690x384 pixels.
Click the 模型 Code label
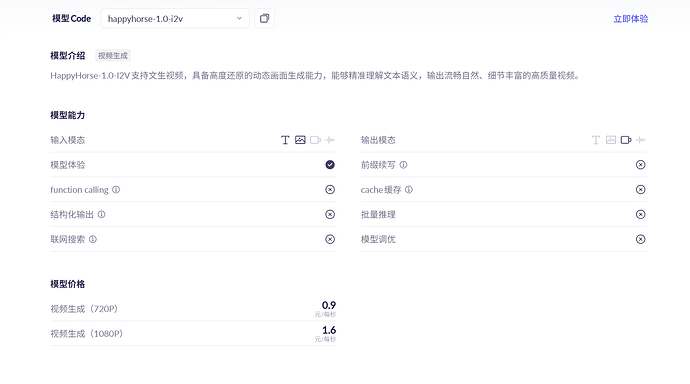tap(71, 18)
